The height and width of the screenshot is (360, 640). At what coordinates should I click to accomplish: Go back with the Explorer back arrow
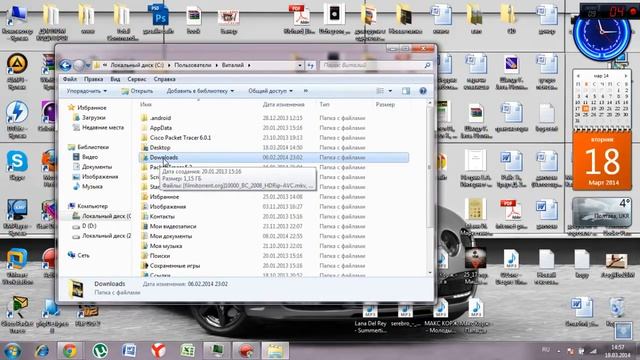click(x=66, y=65)
